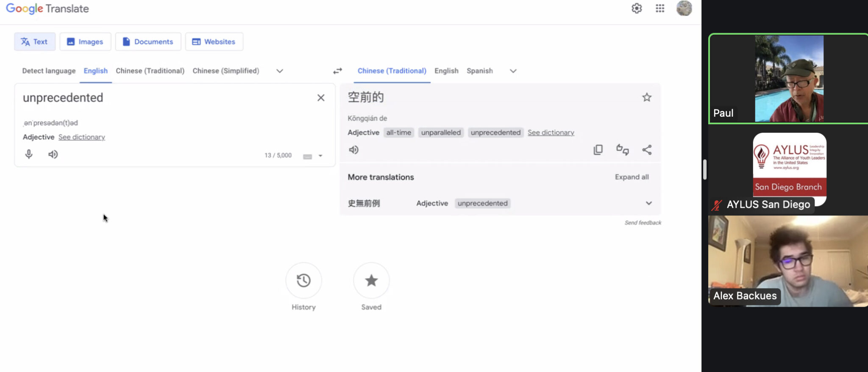
Task: Open See dictionary link under source word
Action: pyautogui.click(x=82, y=137)
